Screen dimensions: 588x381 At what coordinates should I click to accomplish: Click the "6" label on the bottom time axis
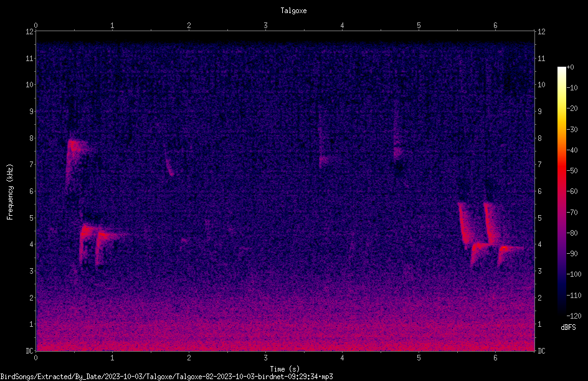click(x=495, y=358)
